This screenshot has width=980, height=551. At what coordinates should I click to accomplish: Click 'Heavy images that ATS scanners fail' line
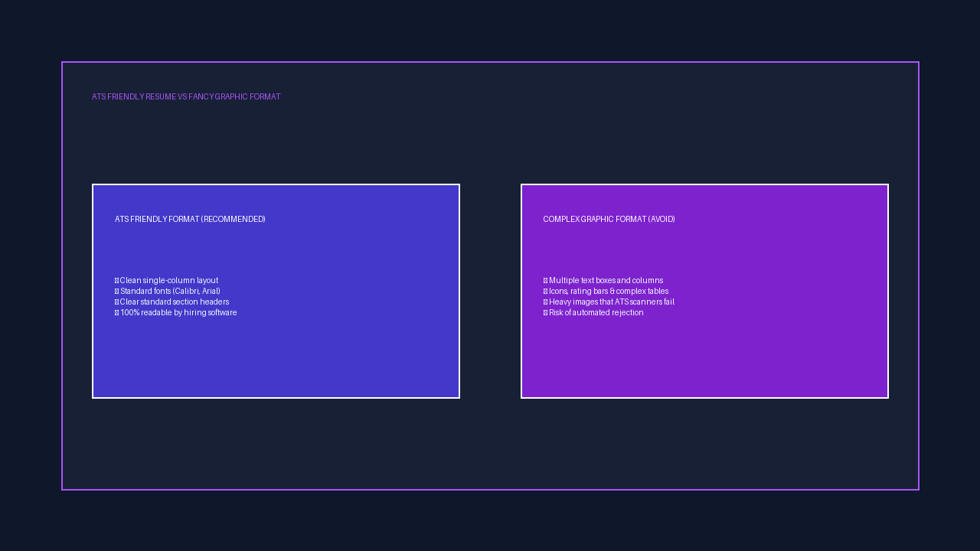(609, 302)
